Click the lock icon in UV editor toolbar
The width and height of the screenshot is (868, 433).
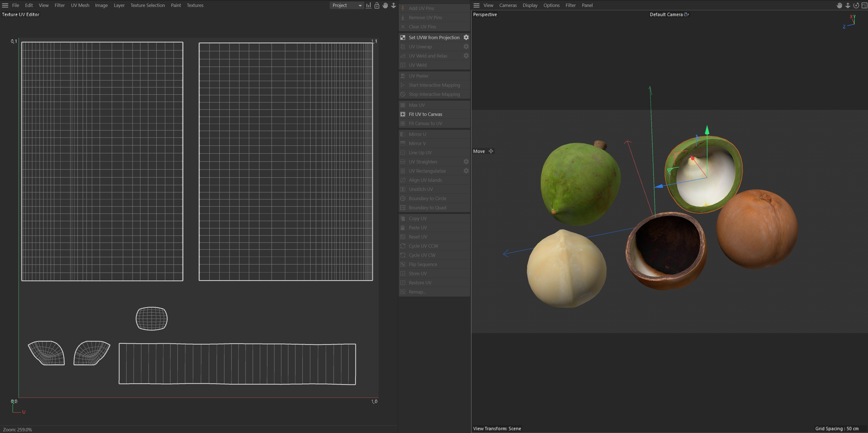click(x=377, y=5)
